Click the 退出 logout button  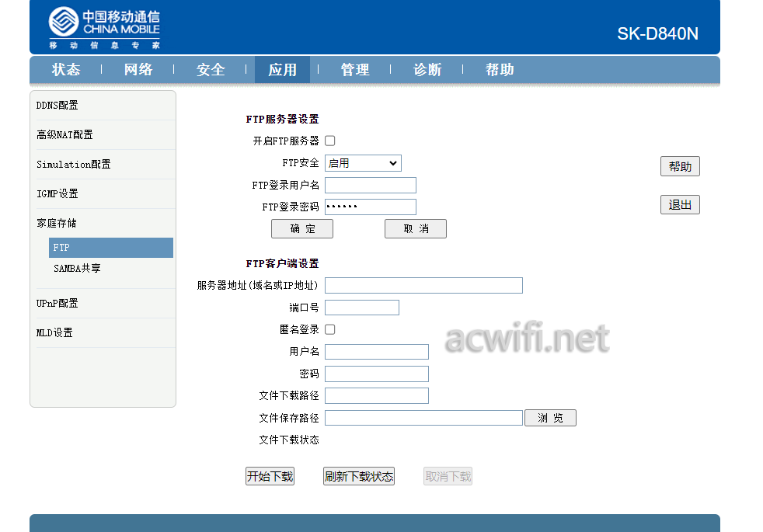pos(680,205)
